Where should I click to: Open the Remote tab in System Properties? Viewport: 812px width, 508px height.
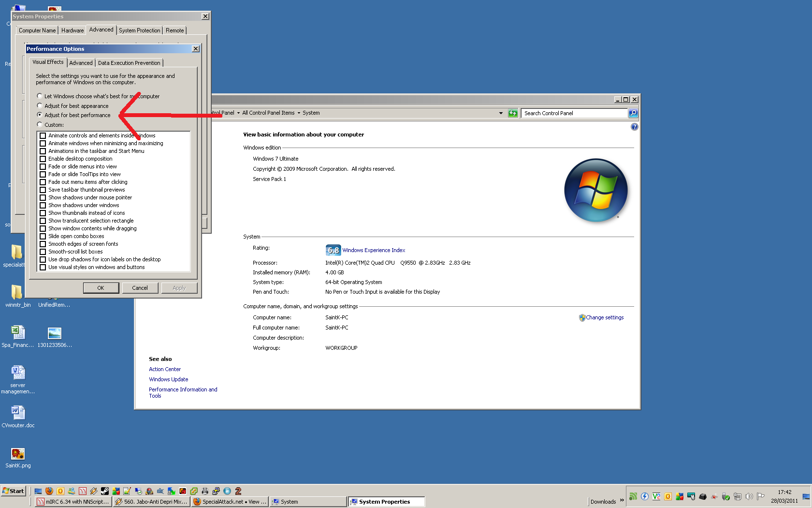point(174,30)
